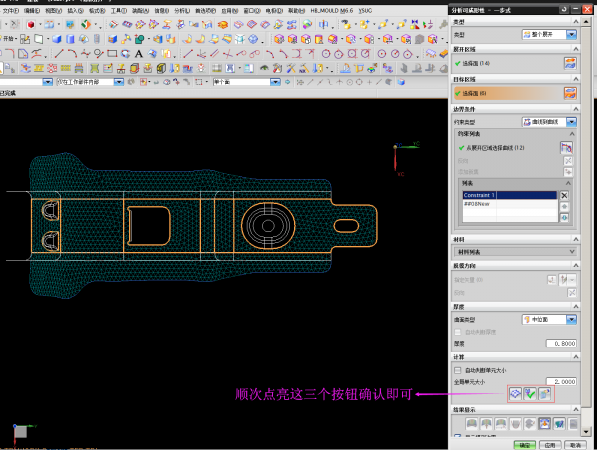Select the ##08New list row

click(510, 204)
